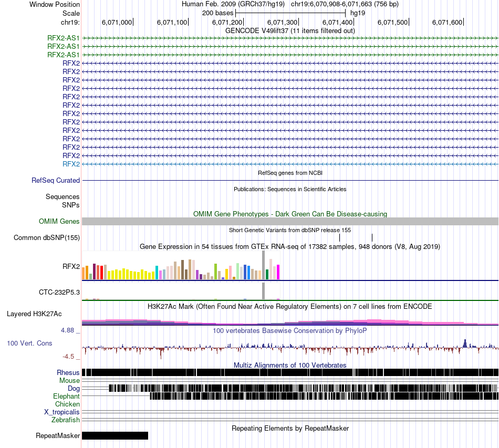The image size is (499, 448).
Task: Open the RefSeq genes from NCBI title
Action: pyautogui.click(x=290, y=173)
